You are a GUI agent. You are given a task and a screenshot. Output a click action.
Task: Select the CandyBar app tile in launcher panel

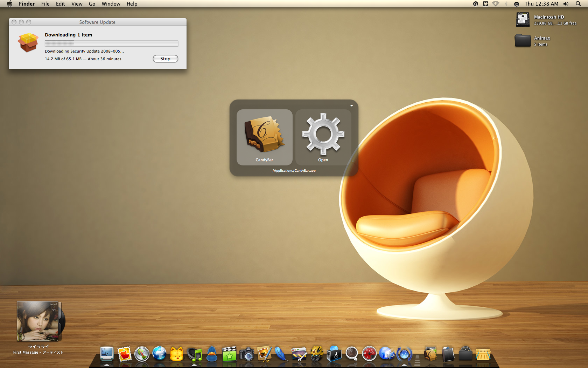[265, 137]
